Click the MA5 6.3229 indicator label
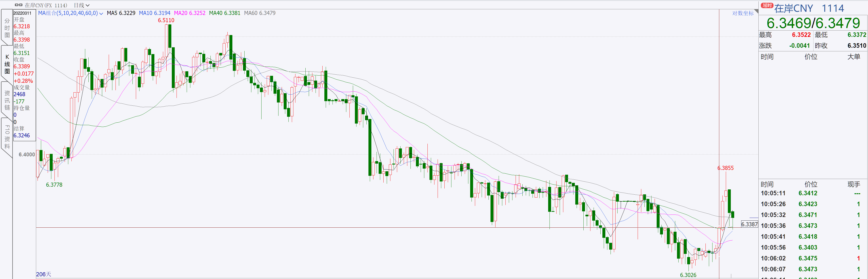Screen dimensions: 868x279 point(121,13)
